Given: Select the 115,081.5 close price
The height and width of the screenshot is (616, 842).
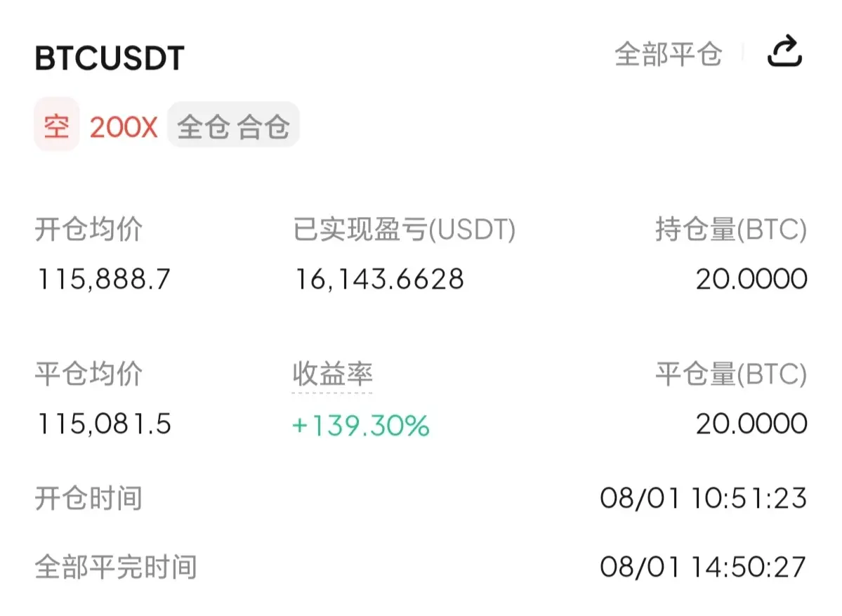Looking at the screenshot, I should pyautogui.click(x=104, y=424).
